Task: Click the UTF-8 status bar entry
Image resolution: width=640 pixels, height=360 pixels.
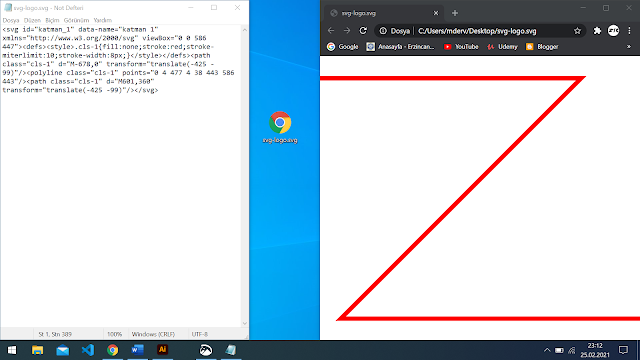Action: point(200,334)
